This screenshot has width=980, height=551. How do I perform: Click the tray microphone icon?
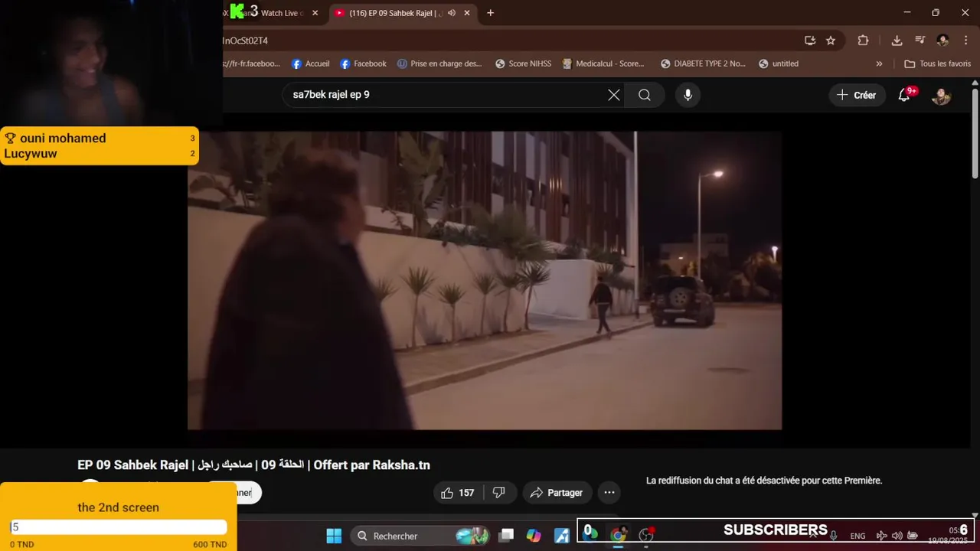[833, 536]
